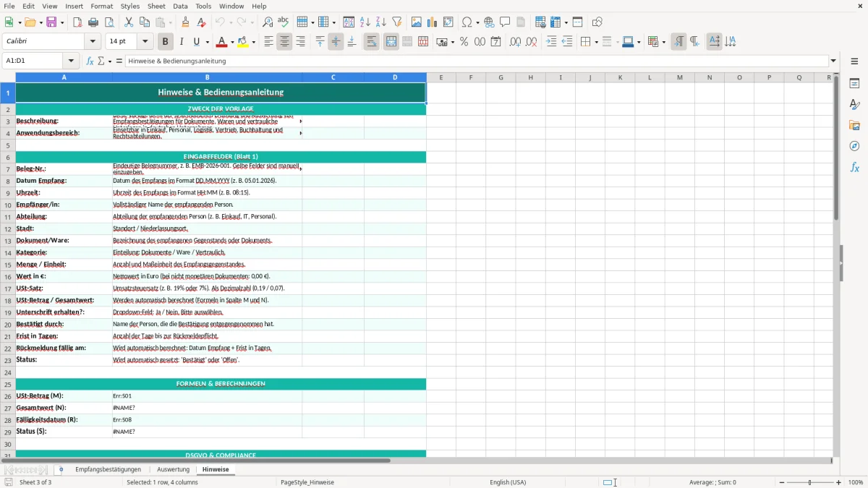Open the sidebar Navigator compass icon
Screen dimensions: 868x488
(x=854, y=146)
